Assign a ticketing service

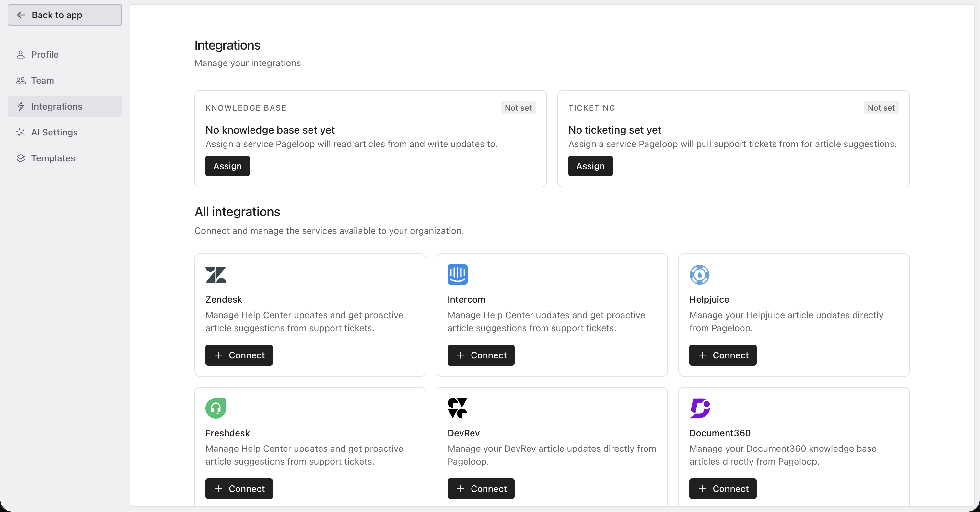590,166
